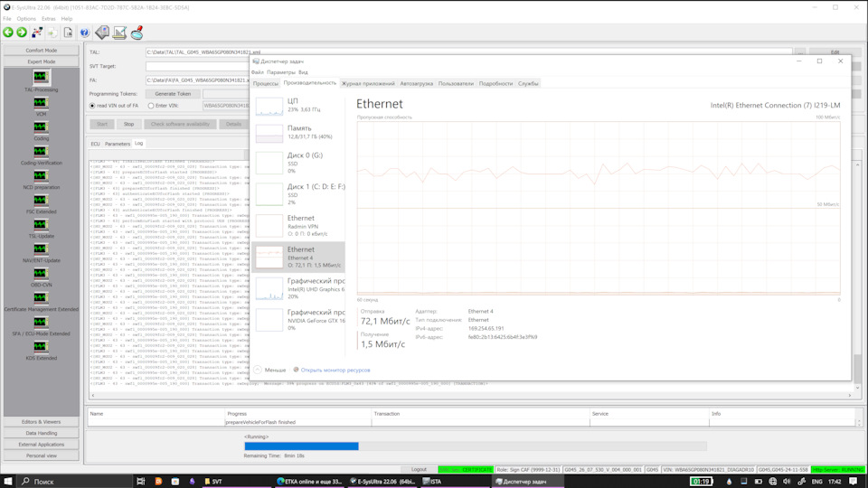868x488 pixels.
Task: Select Memory (Память) performance item
Action: coord(297,133)
